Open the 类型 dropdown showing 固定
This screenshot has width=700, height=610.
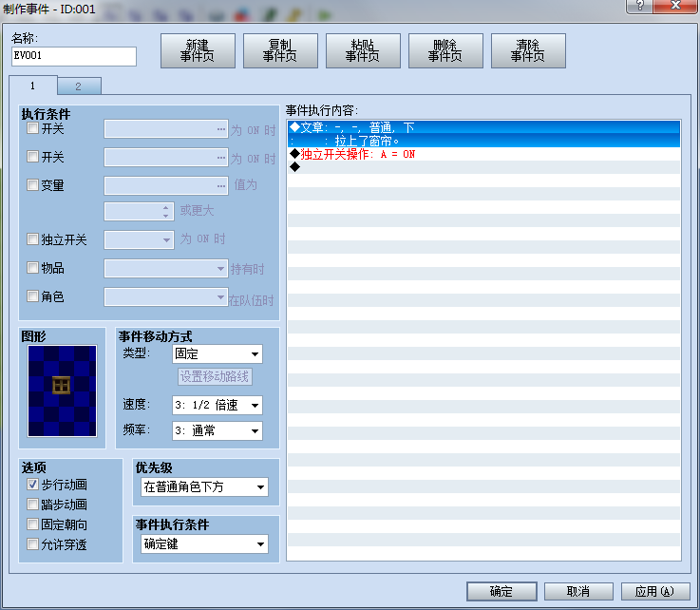pos(218,354)
